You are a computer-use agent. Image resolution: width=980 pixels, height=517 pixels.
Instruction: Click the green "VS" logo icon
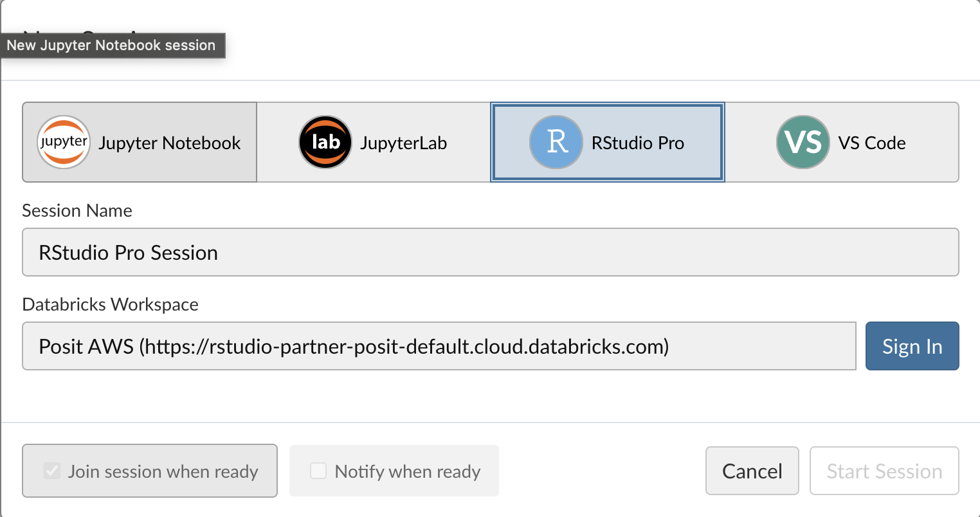[x=803, y=142]
